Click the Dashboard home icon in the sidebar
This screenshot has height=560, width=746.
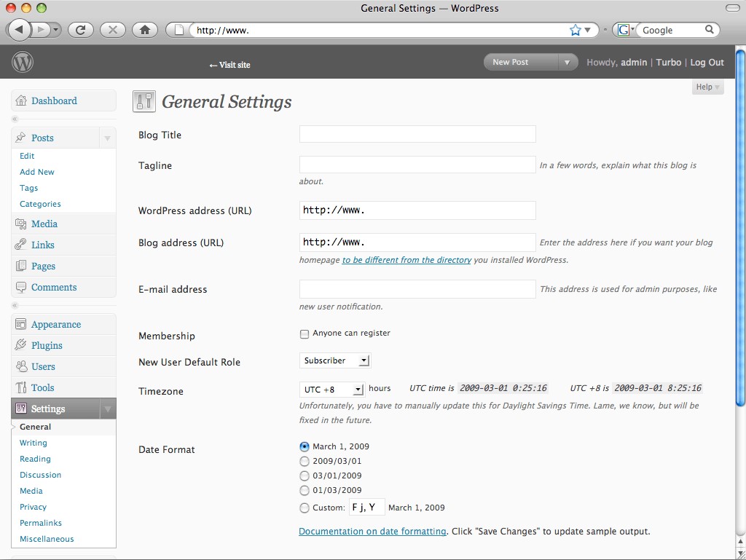[21, 100]
